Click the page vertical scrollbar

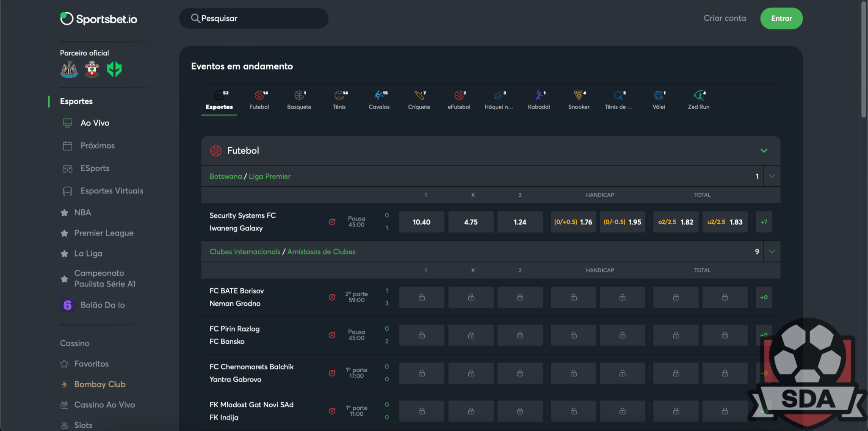864,59
